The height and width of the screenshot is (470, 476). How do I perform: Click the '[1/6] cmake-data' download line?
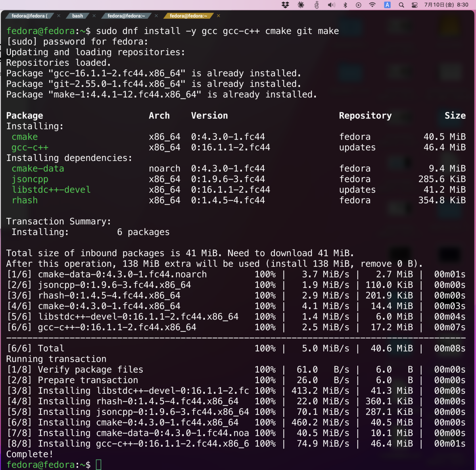coord(236,274)
